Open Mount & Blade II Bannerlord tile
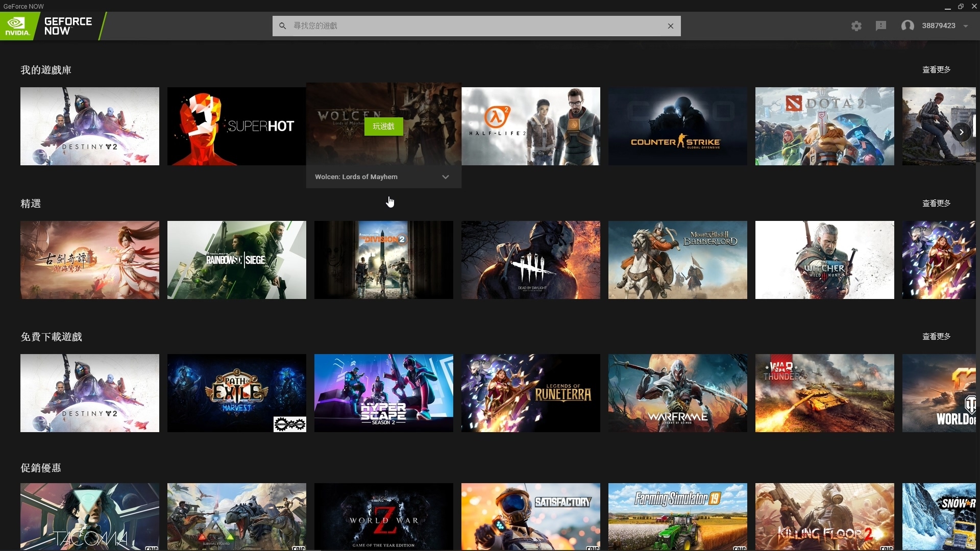This screenshot has width=980, height=551. (678, 260)
